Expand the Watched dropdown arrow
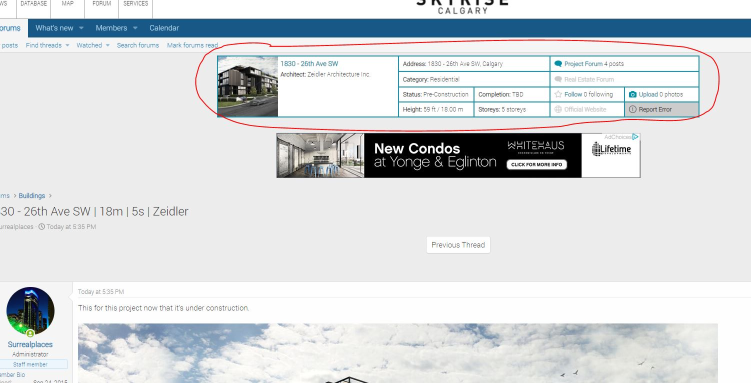751x383 pixels. click(107, 45)
